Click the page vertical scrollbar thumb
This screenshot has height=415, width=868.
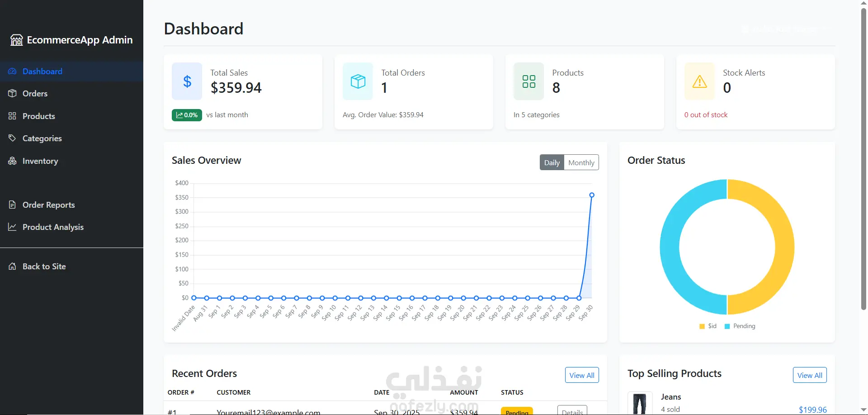(864, 158)
